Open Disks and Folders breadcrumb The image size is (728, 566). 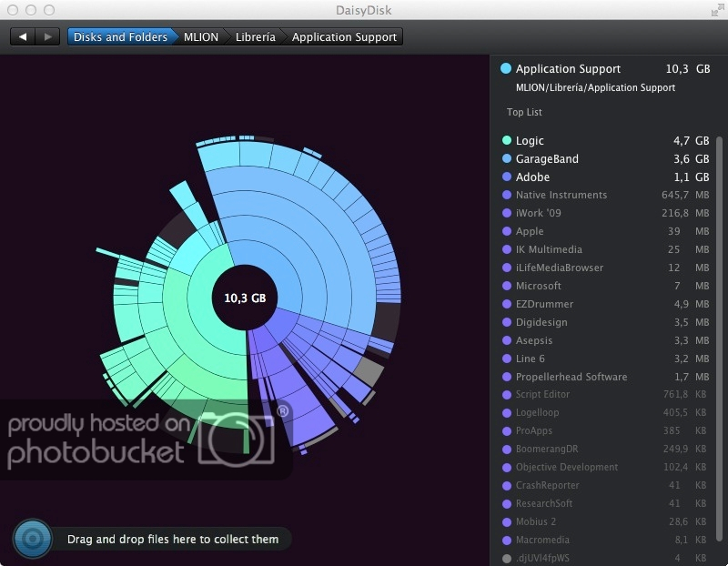point(120,37)
